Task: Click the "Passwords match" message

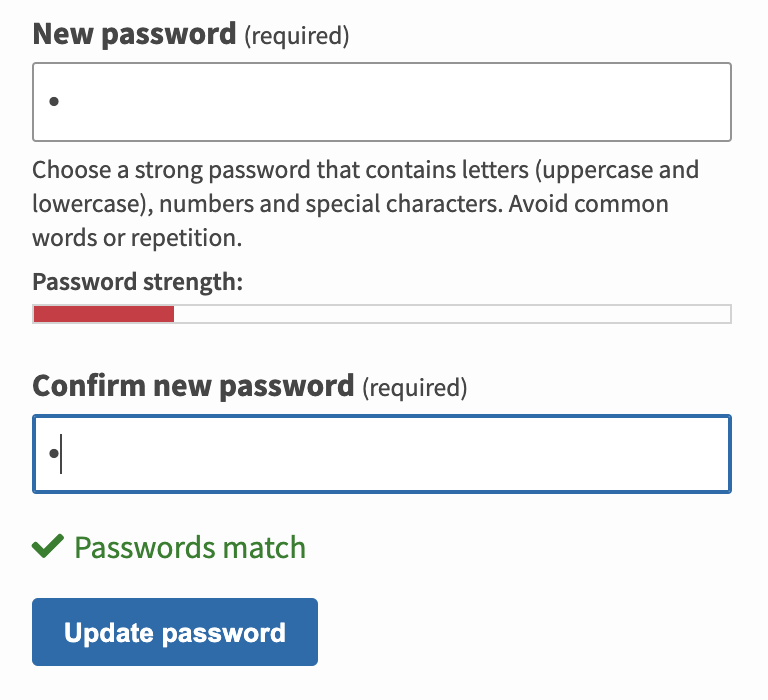Action: click(190, 548)
